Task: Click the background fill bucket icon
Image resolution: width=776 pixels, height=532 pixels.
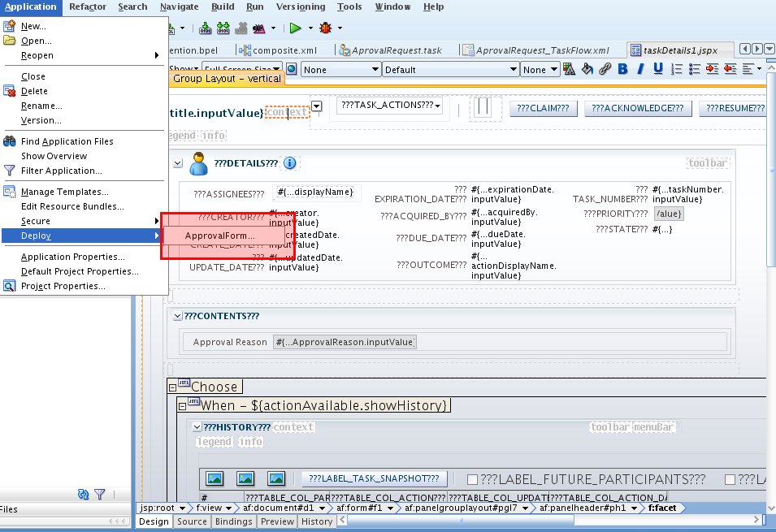Action: coord(587,69)
